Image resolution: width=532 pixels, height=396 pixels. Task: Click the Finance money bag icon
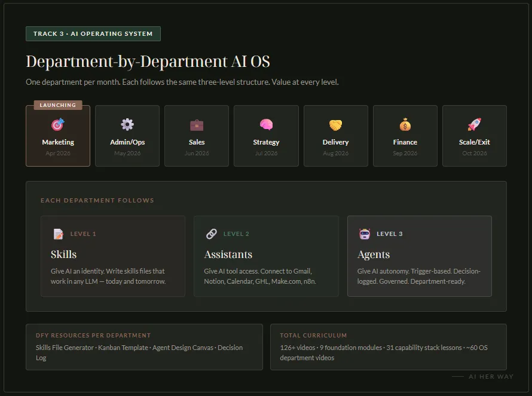coord(405,125)
